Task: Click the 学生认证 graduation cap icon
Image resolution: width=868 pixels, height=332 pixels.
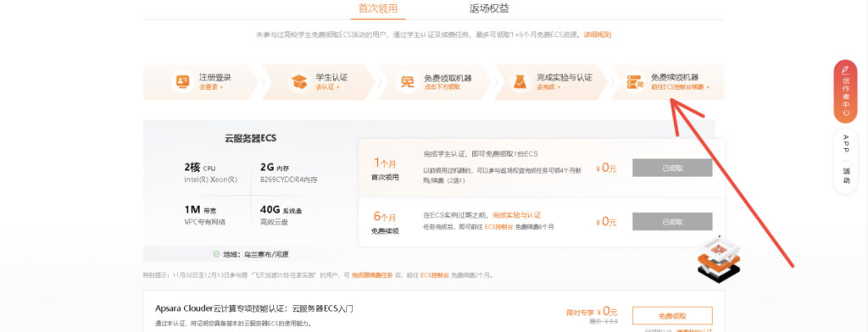Action: click(299, 82)
